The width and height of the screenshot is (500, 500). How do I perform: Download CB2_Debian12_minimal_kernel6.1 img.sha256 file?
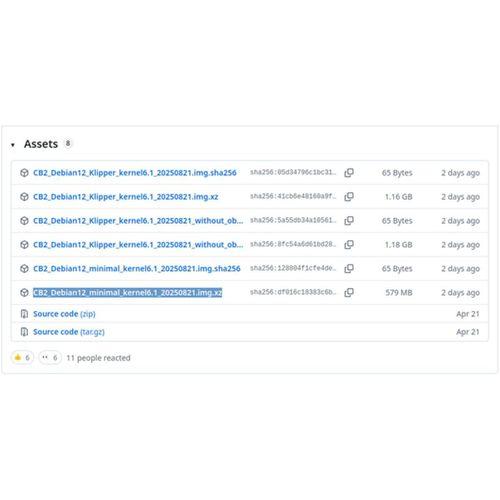click(x=137, y=269)
